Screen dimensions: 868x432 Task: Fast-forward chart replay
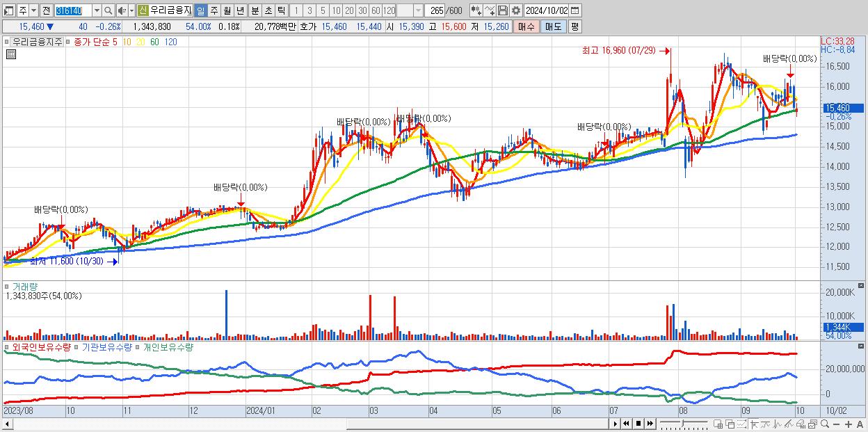coord(650,424)
